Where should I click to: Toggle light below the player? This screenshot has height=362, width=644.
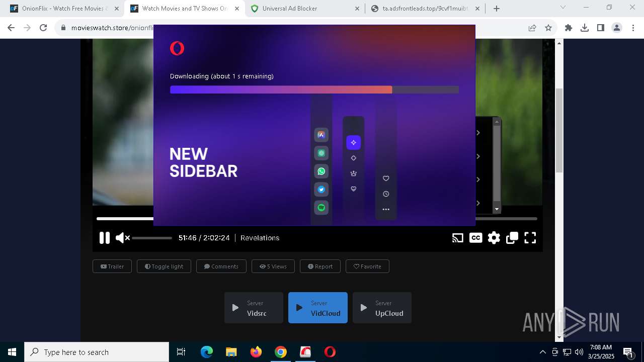(164, 266)
